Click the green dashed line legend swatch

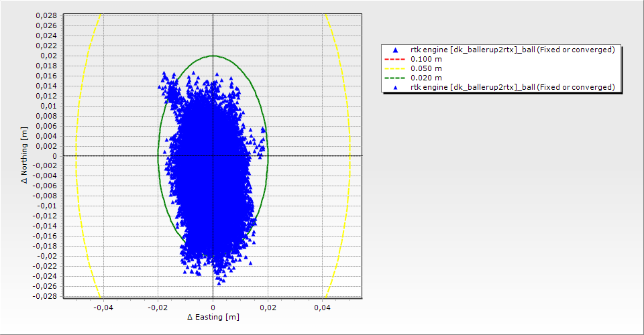pyautogui.click(x=394, y=78)
